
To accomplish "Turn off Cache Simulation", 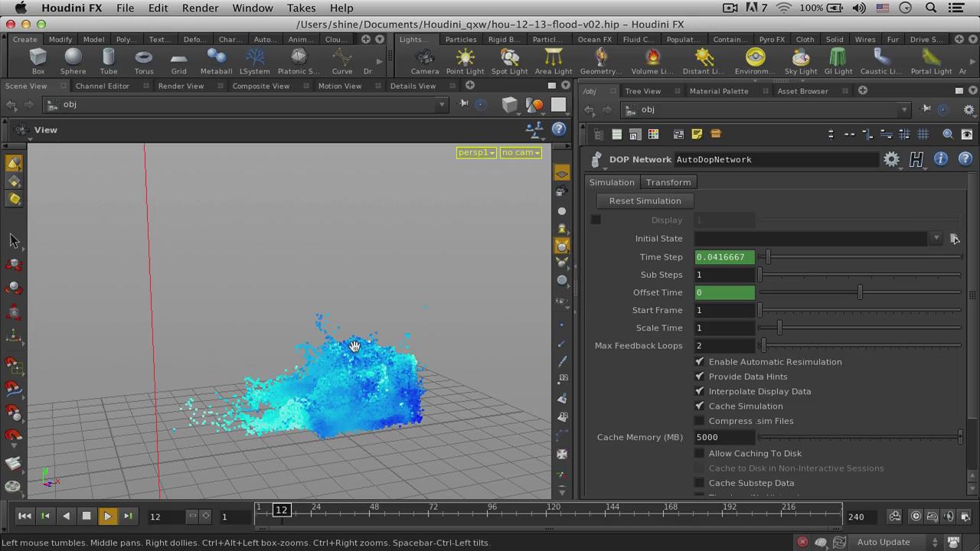I will 699,406.
